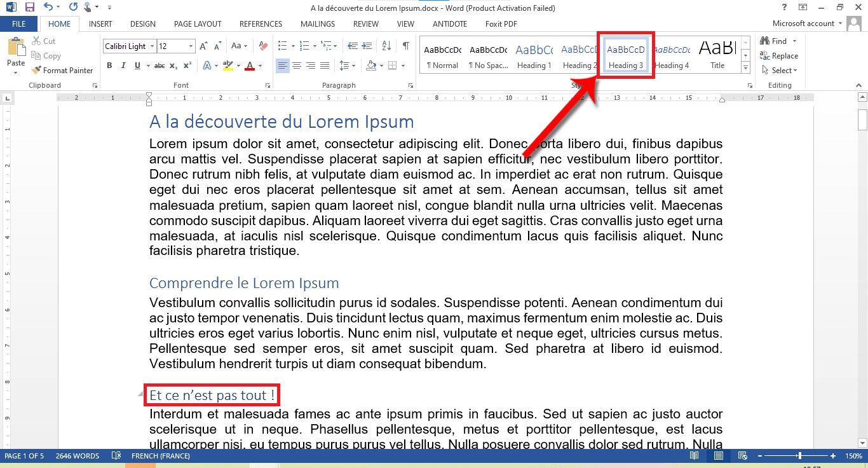Viewport: 868px width, 468px height.
Task: Save the document with the floppy disk icon
Action: pyautogui.click(x=29, y=8)
